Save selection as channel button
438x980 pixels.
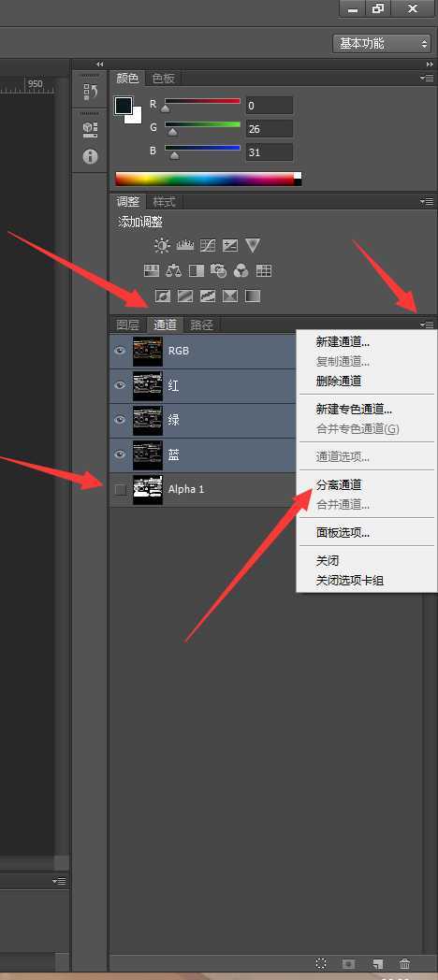point(348,964)
